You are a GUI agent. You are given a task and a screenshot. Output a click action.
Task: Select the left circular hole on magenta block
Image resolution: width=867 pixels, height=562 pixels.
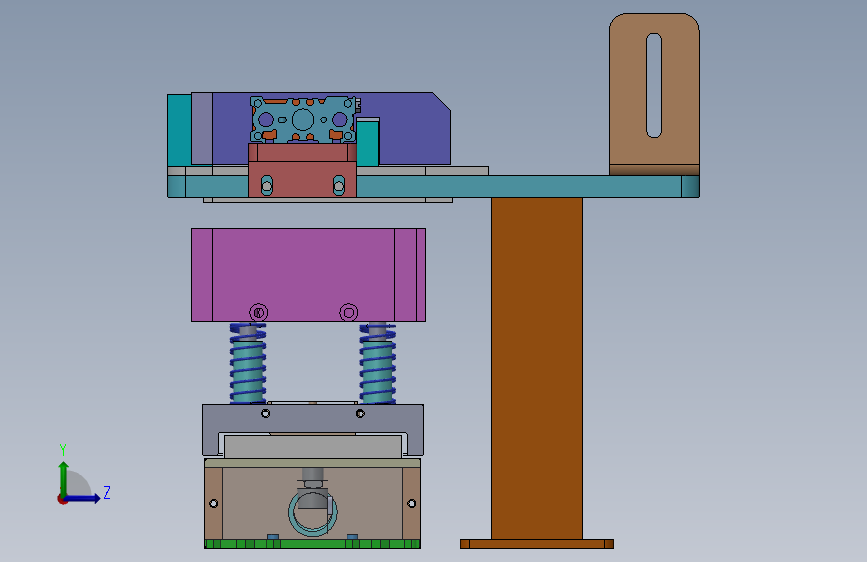point(259,313)
